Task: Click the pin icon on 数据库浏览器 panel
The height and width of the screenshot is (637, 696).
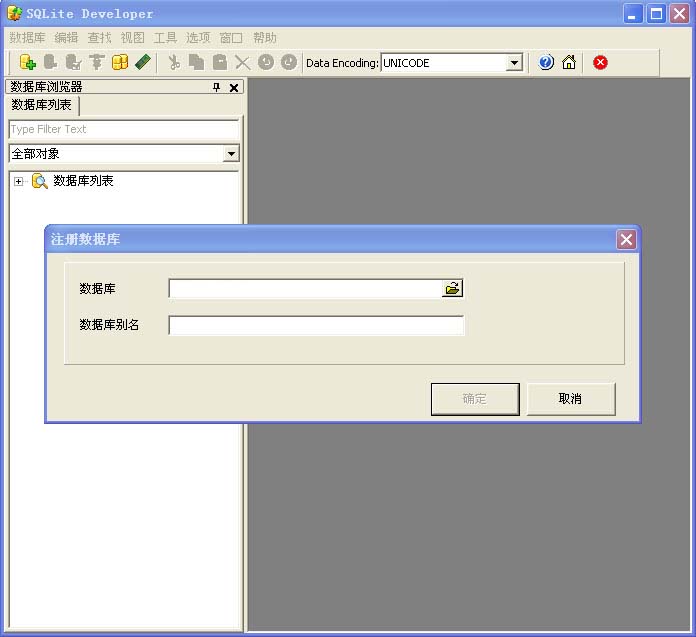Action: pos(217,88)
